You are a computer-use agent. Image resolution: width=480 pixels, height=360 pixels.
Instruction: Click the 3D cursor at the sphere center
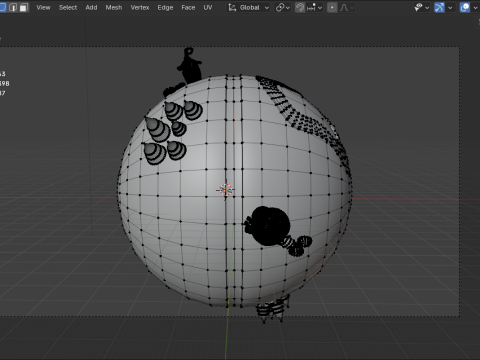coord(225,190)
